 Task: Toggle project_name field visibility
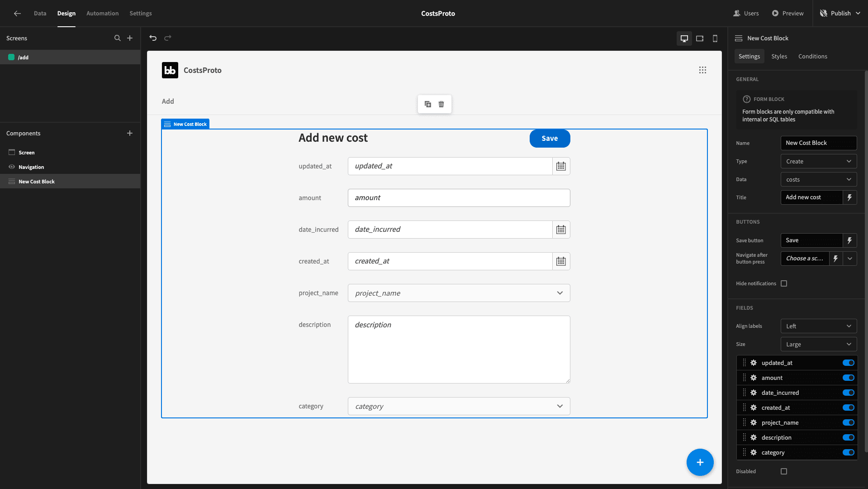[848, 422]
